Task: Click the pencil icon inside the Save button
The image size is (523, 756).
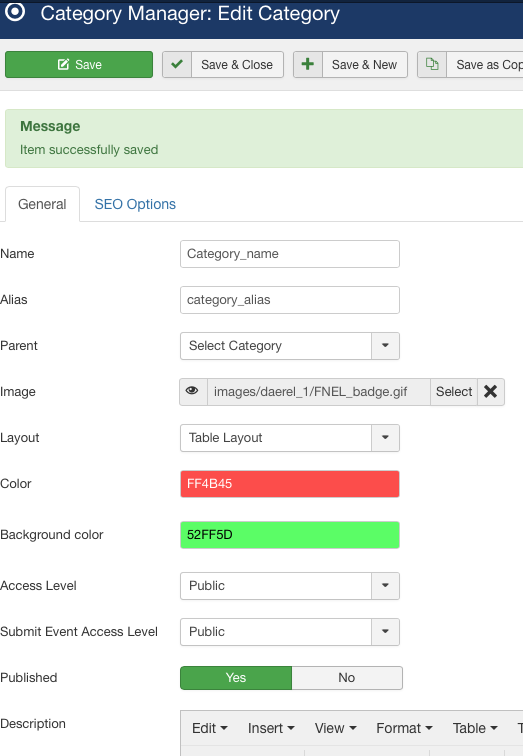Action: pos(63,65)
